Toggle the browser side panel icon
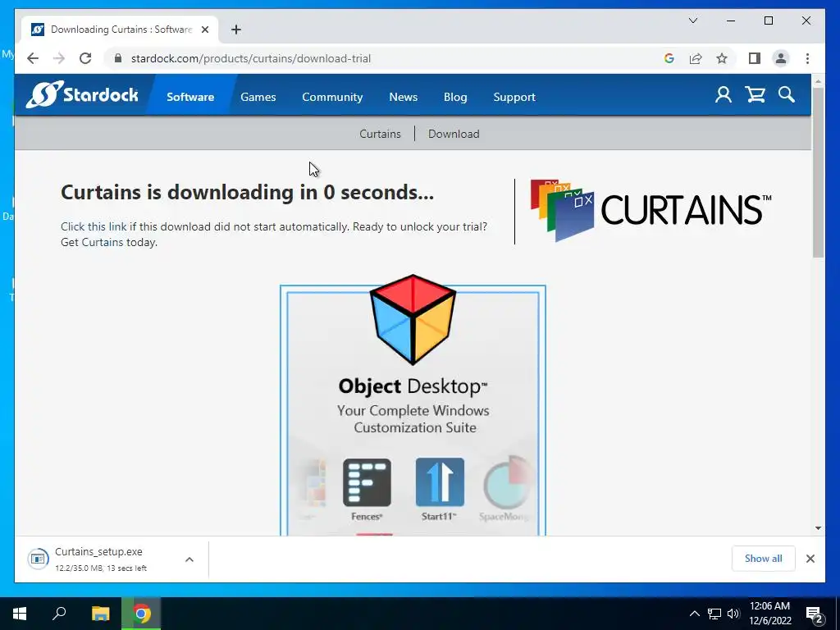 (755, 58)
